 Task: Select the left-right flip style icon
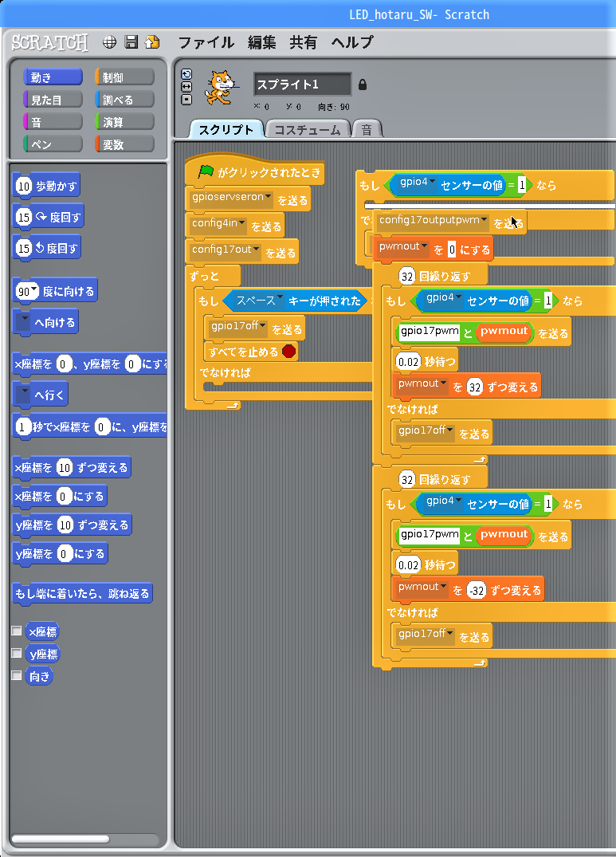[186, 87]
